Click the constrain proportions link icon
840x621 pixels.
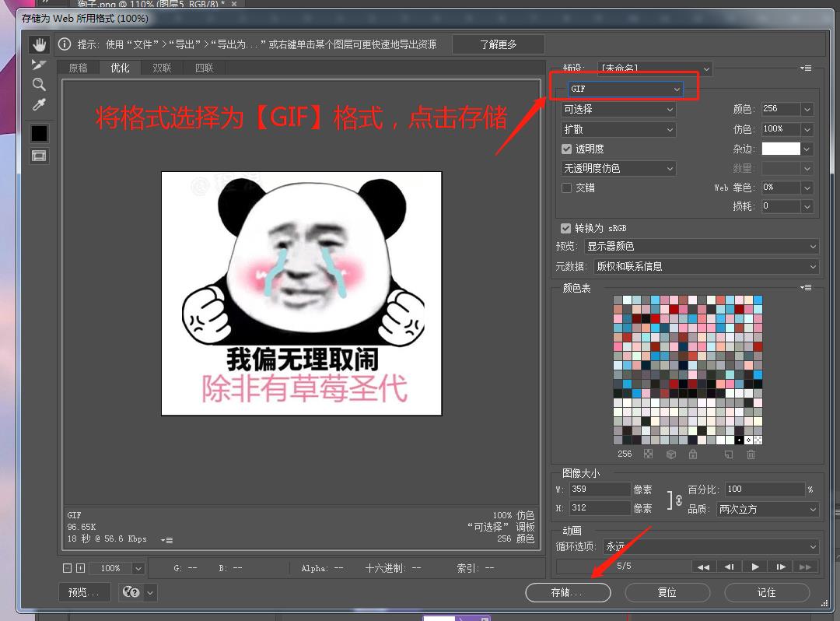676,500
